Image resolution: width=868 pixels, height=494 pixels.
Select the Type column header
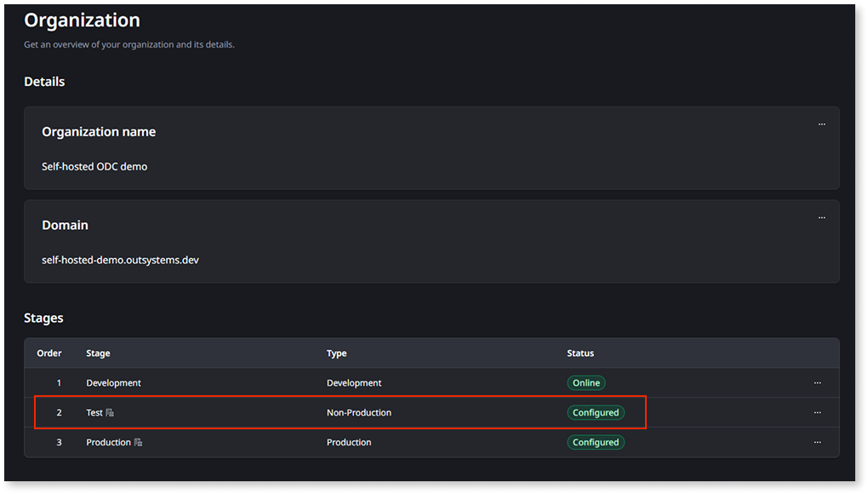coord(337,353)
